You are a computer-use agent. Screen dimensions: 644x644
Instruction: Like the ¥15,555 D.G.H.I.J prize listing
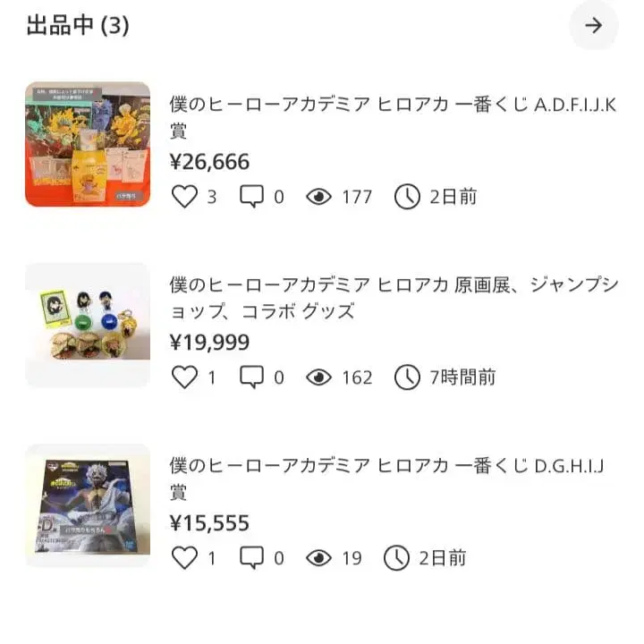[184, 558]
